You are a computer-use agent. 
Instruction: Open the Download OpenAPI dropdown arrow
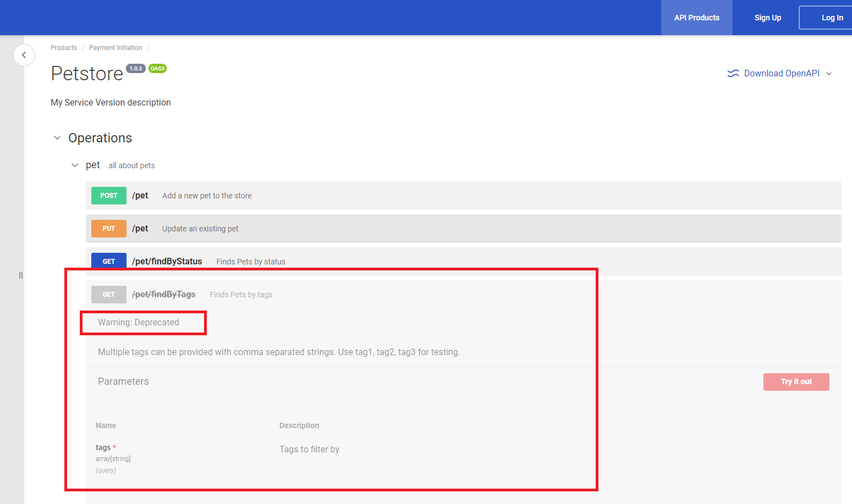(829, 74)
